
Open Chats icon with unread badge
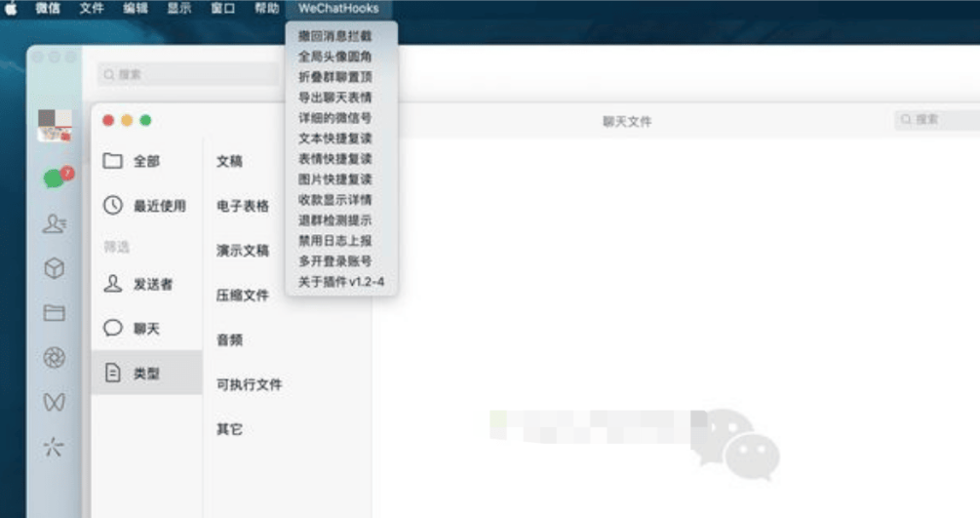[56, 179]
